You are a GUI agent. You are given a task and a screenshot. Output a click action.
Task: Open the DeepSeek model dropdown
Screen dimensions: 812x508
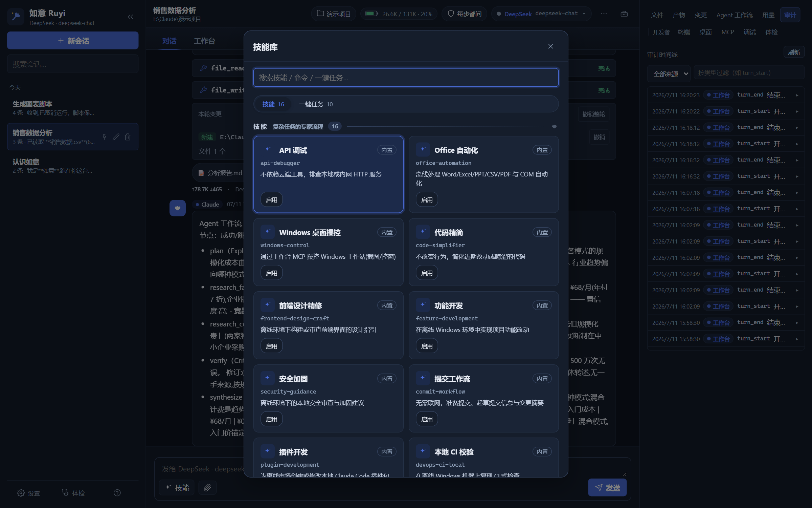[x=541, y=14]
